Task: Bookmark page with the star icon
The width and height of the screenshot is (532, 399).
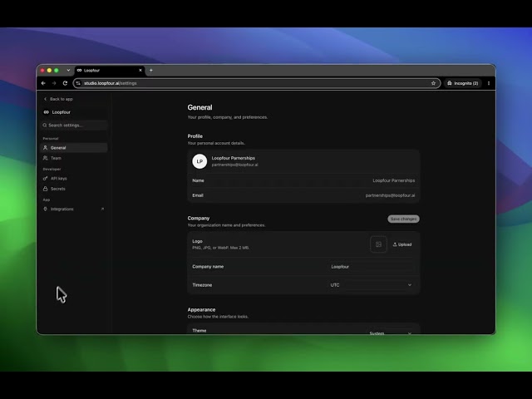Action: pos(433,83)
